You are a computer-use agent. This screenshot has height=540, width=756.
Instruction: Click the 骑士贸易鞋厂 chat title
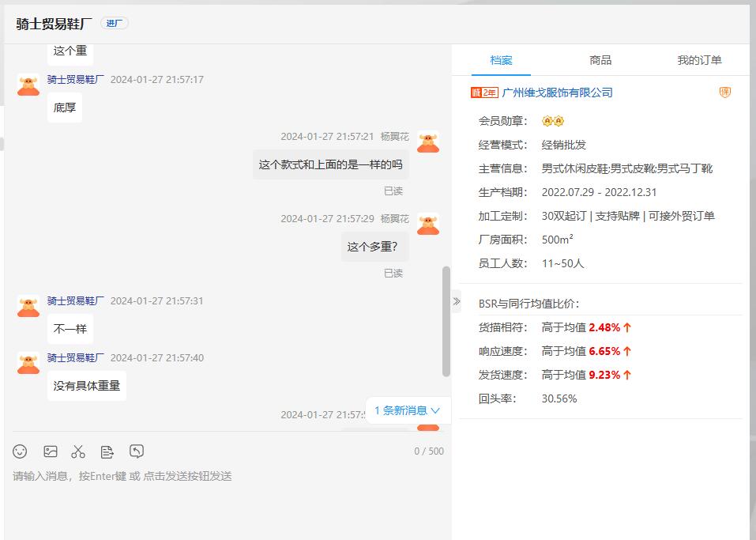pyautogui.click(x=54, y=24)
